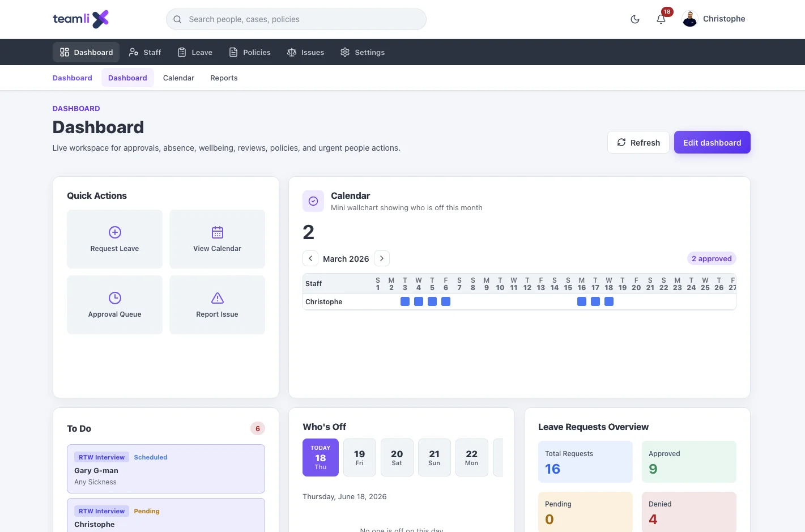
Task: Click Christophe's leave block on March 6
Action: pyautogui.click(x=446, y=301)
